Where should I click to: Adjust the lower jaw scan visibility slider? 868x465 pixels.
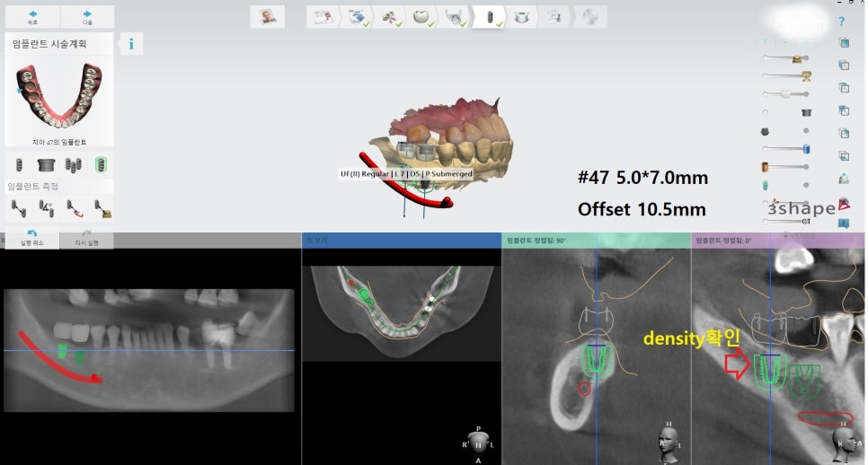[x=786, y=75]
